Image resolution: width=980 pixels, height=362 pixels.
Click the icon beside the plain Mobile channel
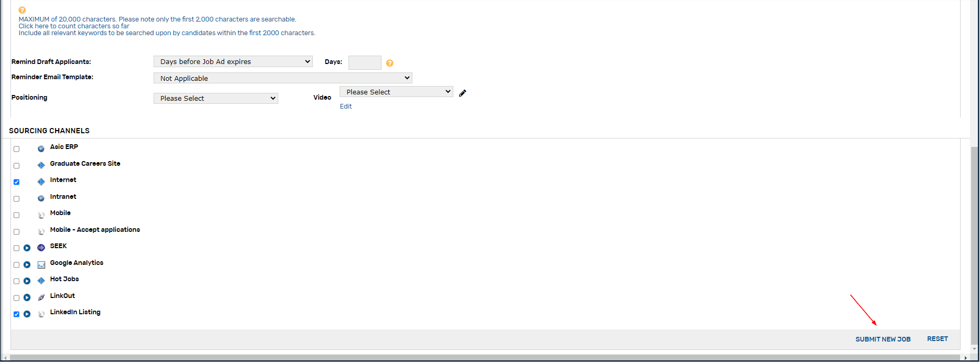coord(41,215)
